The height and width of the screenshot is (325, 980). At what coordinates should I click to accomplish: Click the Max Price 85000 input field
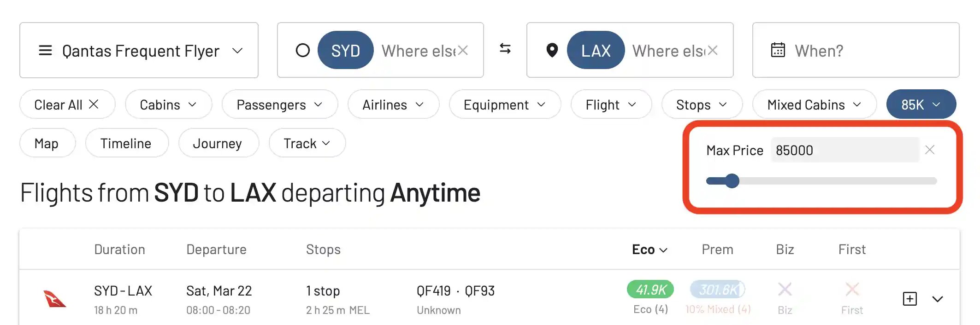tap(845, 150)
